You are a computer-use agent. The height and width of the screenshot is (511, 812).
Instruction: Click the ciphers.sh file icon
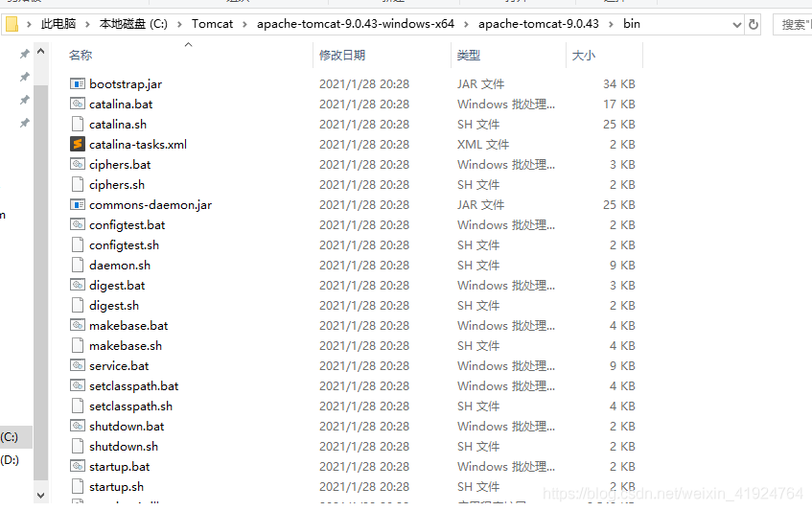77,184
